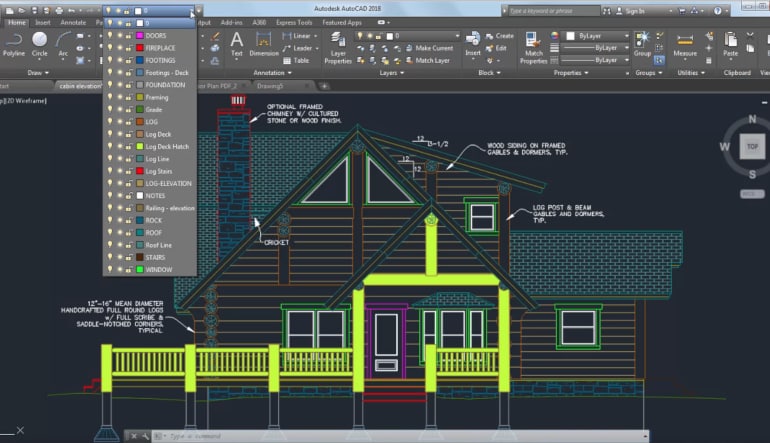
Task: Insert a Table annotation
Action: point(296,60)
